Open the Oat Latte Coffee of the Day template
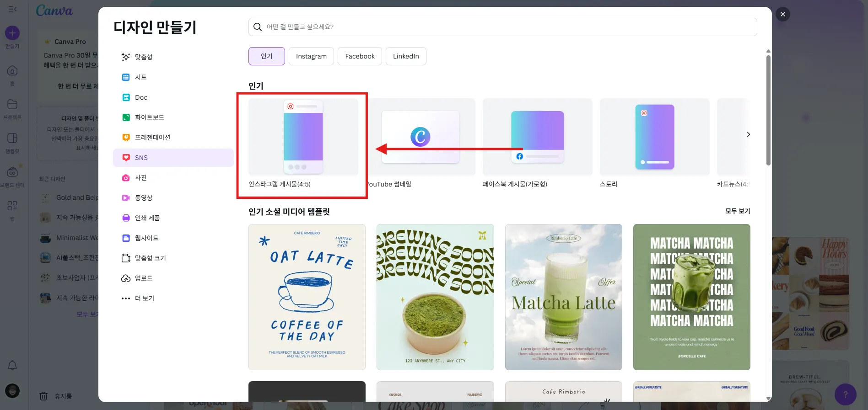The image size is (868, 410). pos(307,297)
